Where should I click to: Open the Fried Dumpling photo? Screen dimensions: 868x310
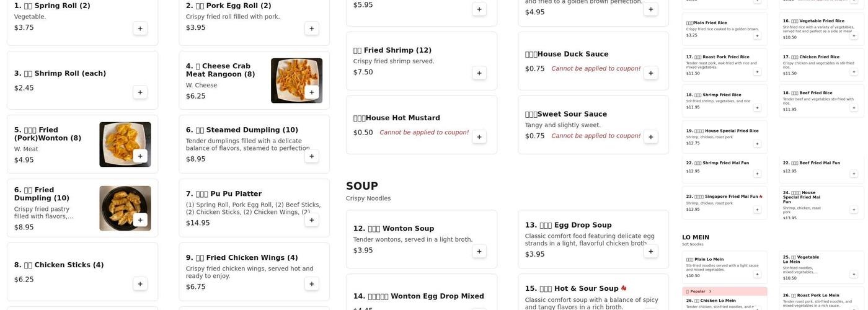pos(125,208)
